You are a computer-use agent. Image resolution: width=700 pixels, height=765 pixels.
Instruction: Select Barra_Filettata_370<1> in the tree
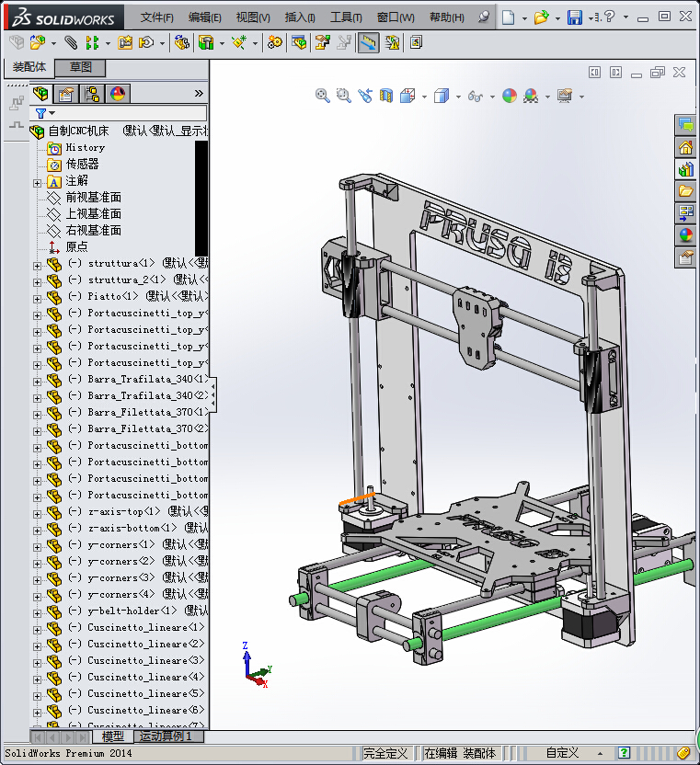[145, 412]
